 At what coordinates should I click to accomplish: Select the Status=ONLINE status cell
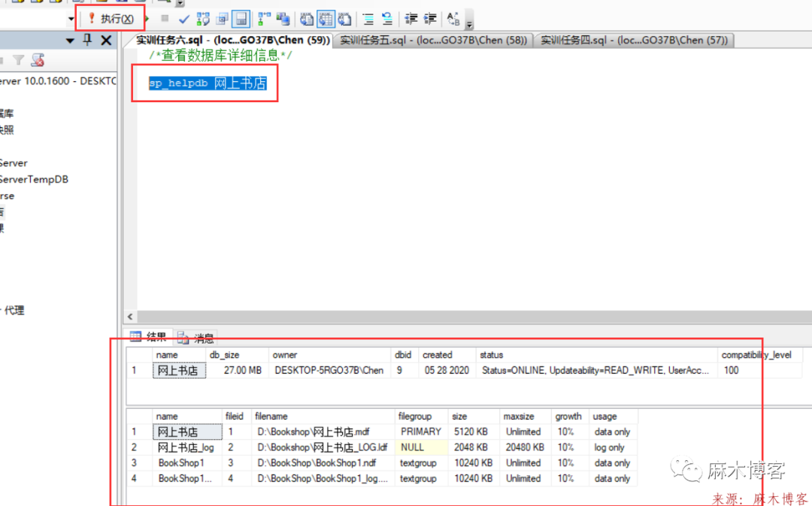596,371
